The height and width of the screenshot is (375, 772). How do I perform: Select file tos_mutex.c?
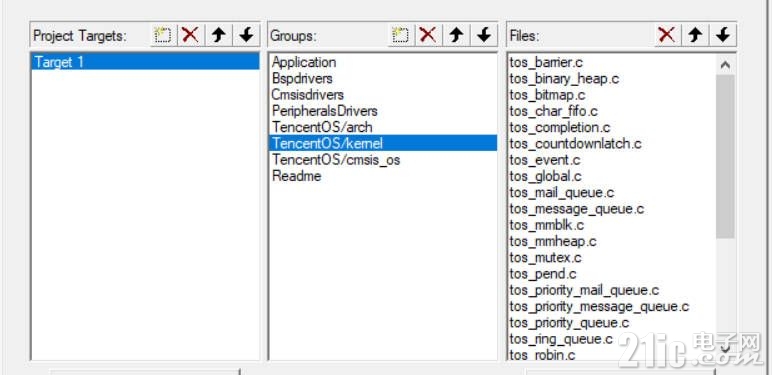click(545, 257)
